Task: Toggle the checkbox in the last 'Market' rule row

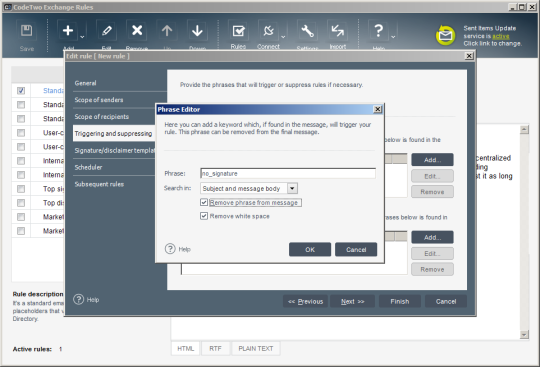Action: pyautogui.click(x=21, y=231)
